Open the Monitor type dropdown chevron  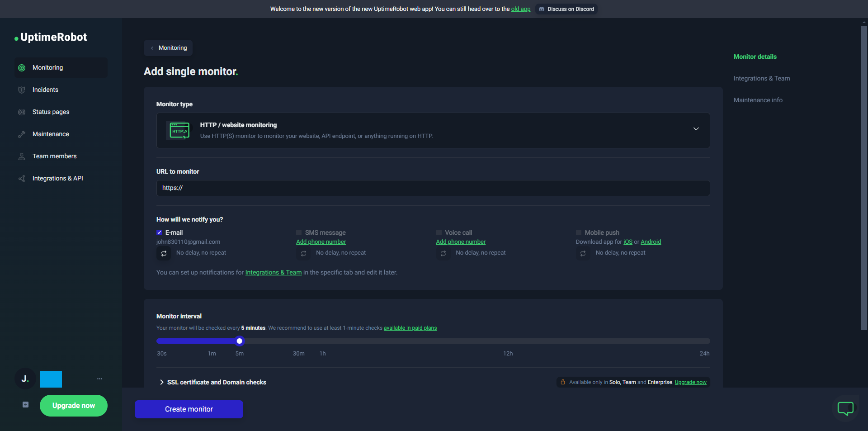click(696, 129)
